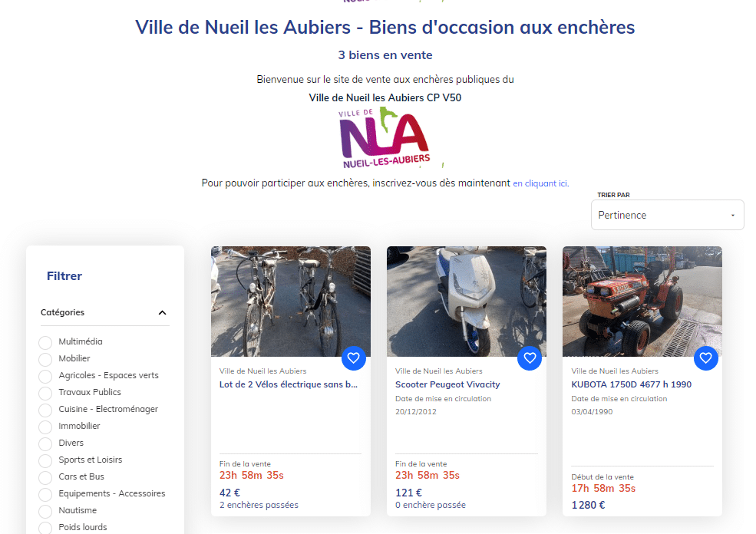Choose Agricoles - Espaces verts category
Image resolution: width=756 pixels, height=534 pixels.
(46, 376)
